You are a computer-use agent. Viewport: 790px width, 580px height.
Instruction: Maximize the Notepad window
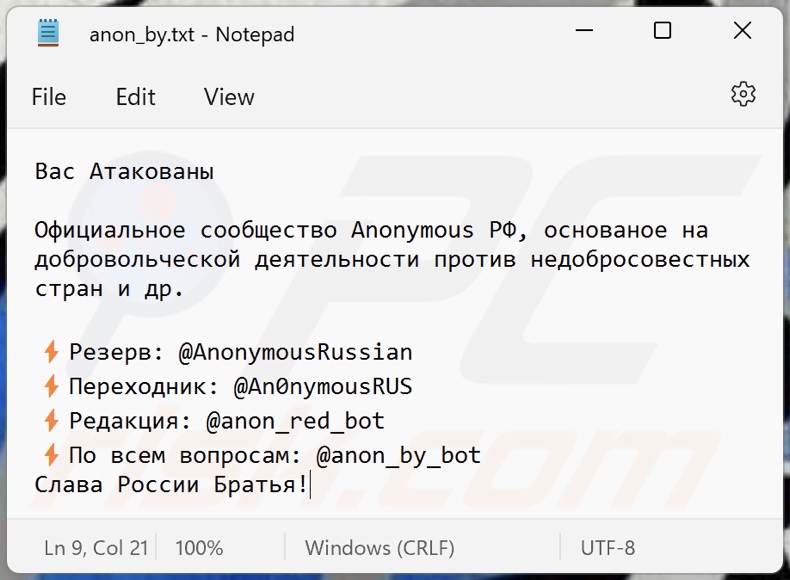click(x=662, y=32)
